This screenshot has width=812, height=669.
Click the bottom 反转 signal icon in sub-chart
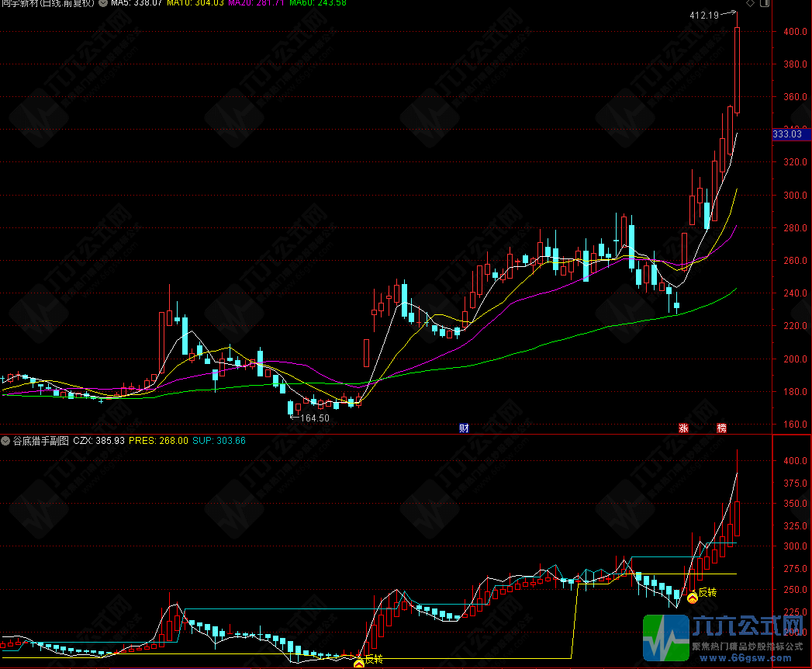[359, 664]
